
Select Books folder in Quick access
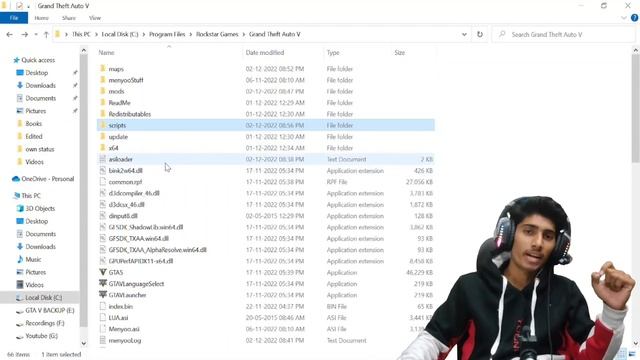click(33, 124)
